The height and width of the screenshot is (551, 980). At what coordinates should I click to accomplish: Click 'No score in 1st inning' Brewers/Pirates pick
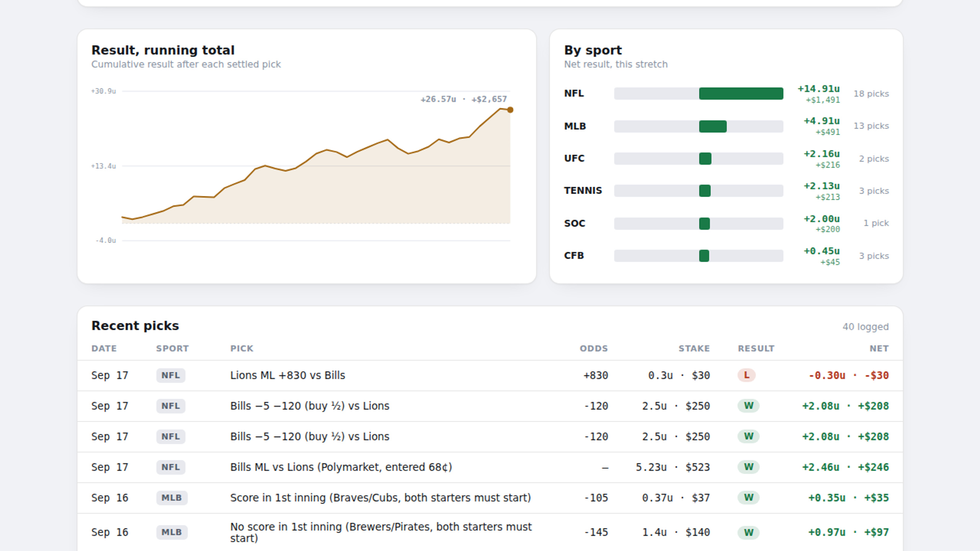pos(381,532)
